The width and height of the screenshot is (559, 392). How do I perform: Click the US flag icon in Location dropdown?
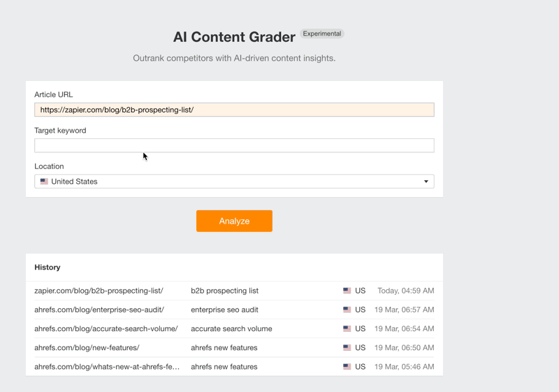[44, 182]
